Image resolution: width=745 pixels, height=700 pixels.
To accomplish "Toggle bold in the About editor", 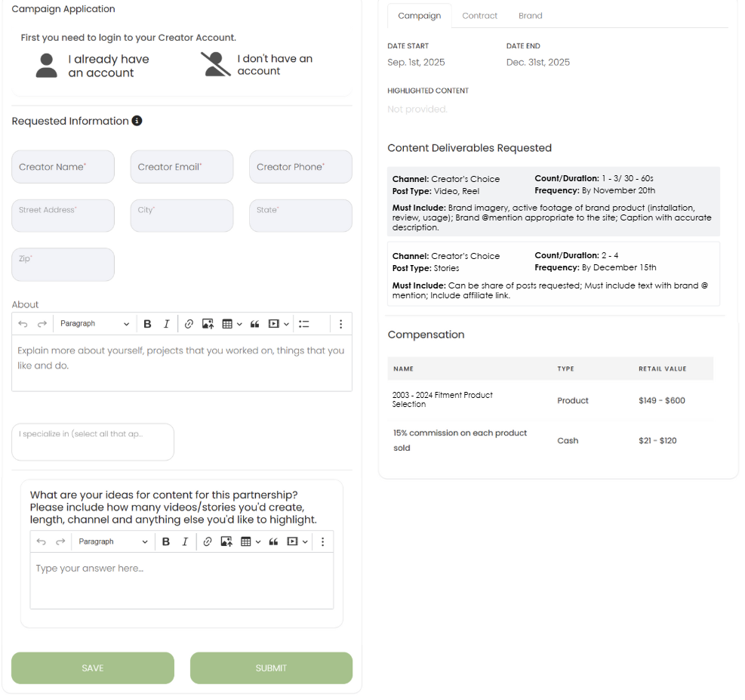I will 147,324.
